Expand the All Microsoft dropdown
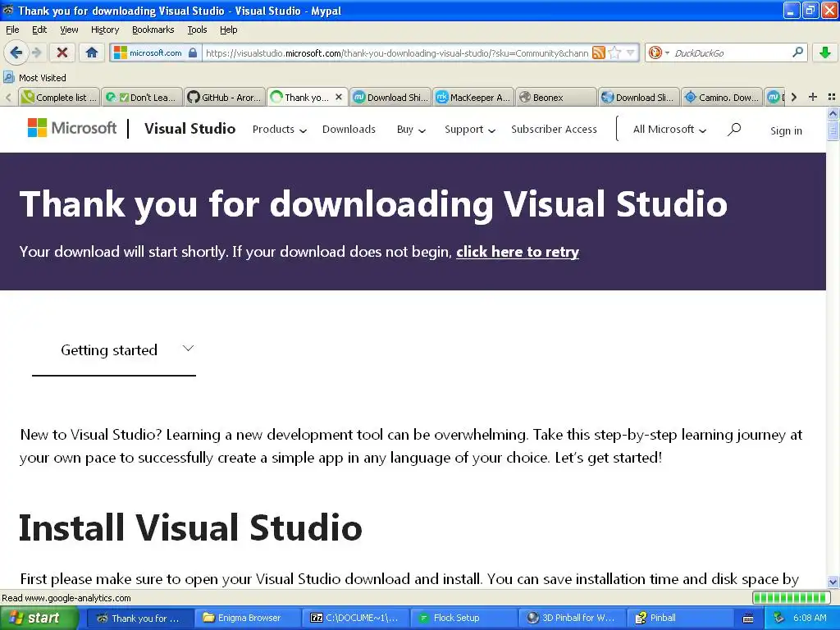Viewport: 840px width, 630px height. (x=669, y=129)
